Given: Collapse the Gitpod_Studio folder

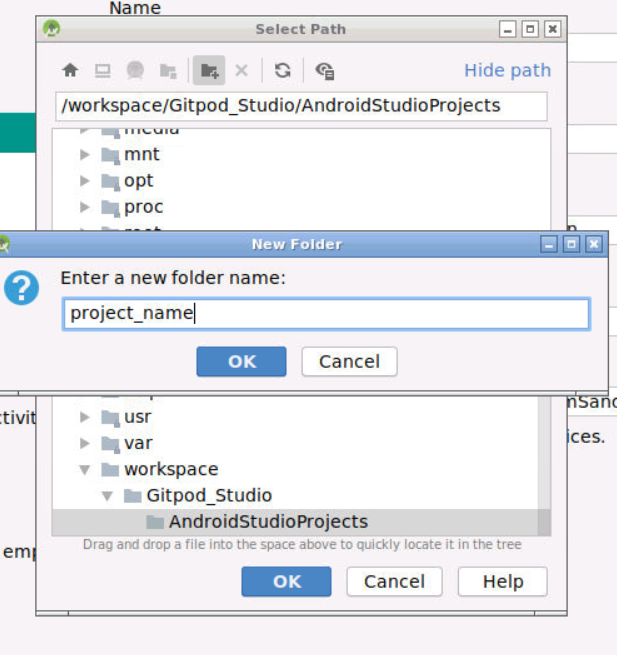Looking at the screenshot, I should (107, 496).
